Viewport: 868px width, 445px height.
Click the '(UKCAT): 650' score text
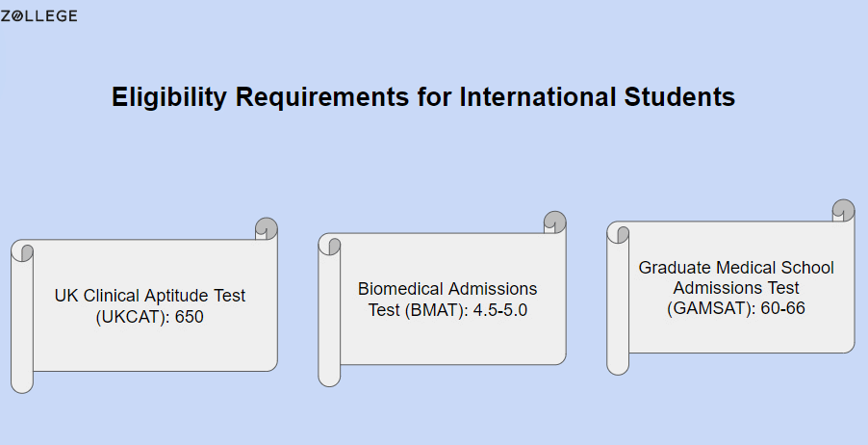tap(149, 317)
